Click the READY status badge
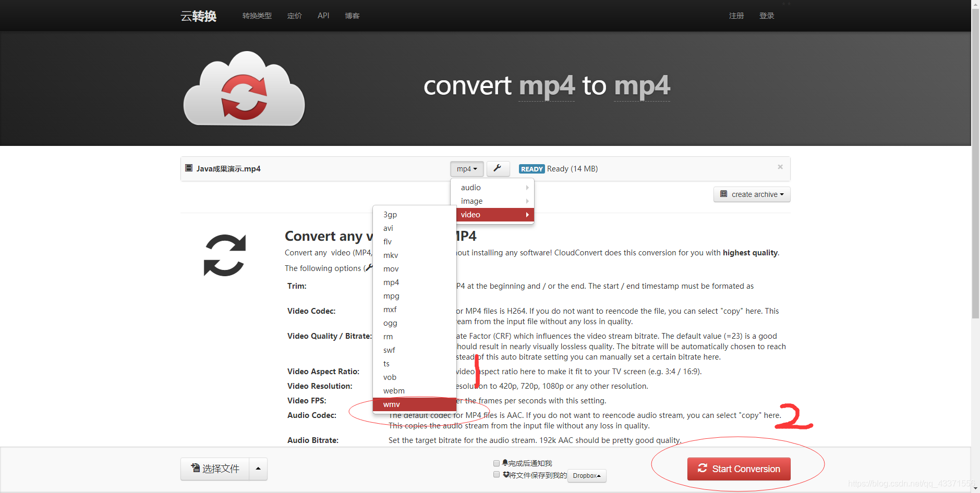This screenshot has width=980, height=493. click(531, 169)
